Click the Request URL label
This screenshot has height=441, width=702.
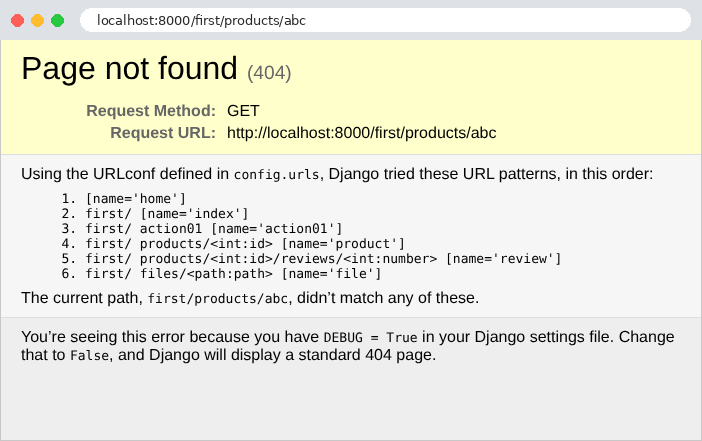163,133
